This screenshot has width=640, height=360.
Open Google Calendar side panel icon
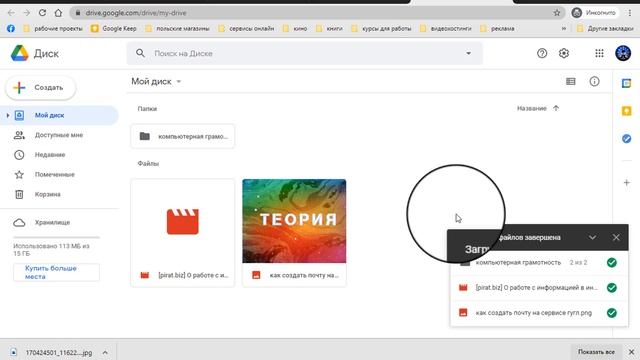tap(627, 84)
